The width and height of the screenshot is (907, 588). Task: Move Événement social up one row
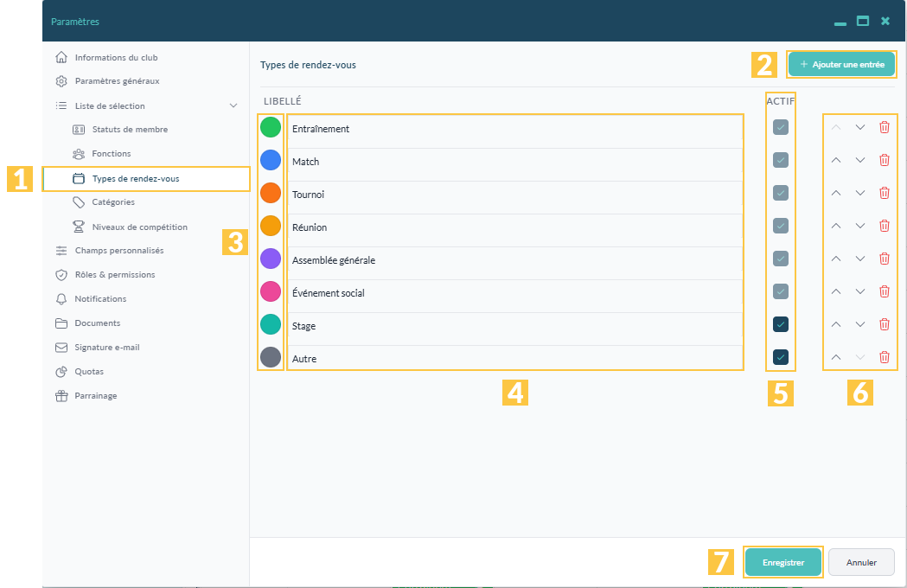(836, 291)
